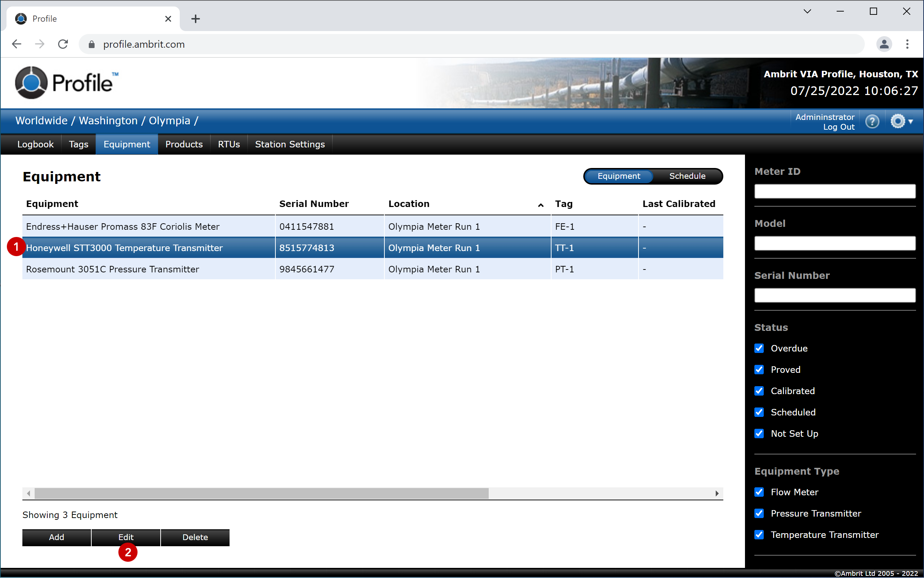Viewport: 924px width, 578px height.
Task: Open the browser three-dot menu
Action: point(907,44)
